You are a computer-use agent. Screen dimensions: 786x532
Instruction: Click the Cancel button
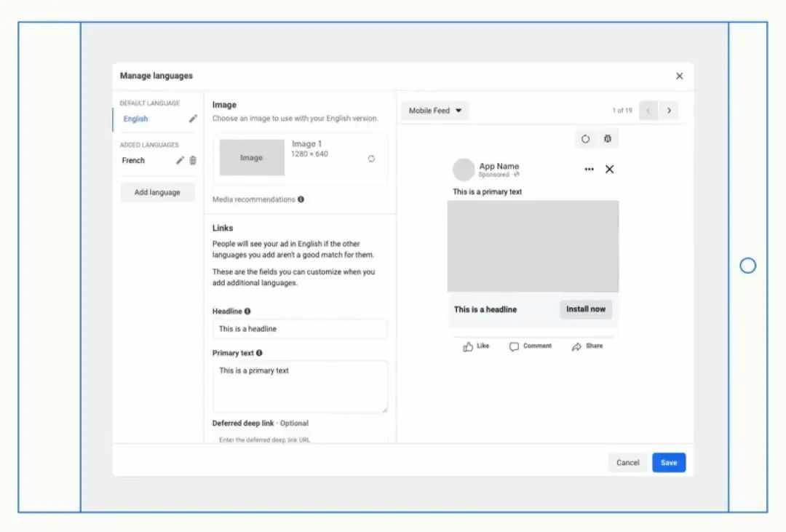pos(627,463)
